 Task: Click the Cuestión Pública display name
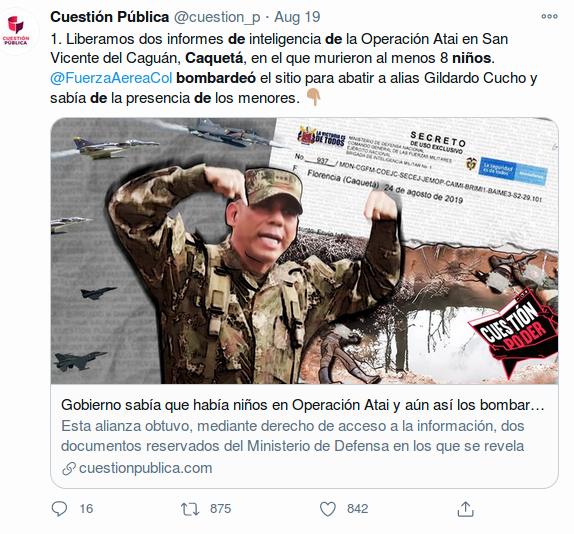(x=109, y=17)
